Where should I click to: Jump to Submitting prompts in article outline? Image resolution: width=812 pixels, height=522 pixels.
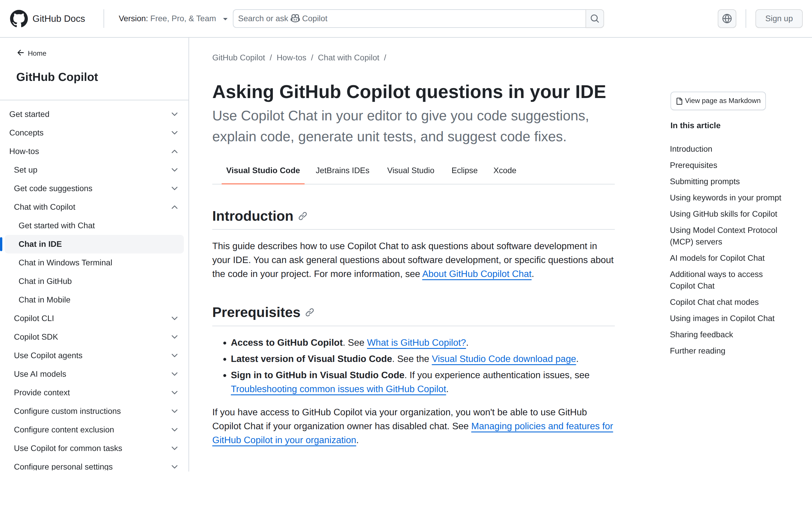pos(704,182)
